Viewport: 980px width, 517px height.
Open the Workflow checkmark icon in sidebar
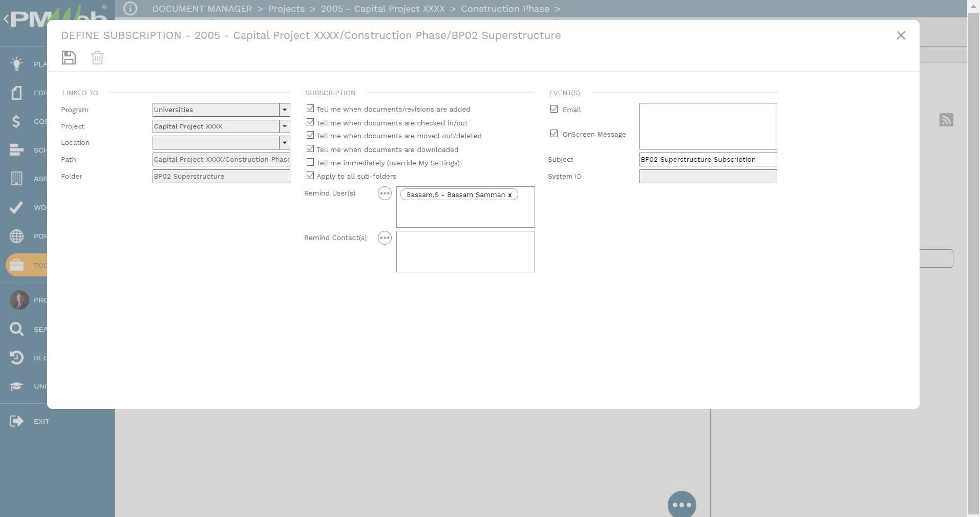[x=16, y=207]
